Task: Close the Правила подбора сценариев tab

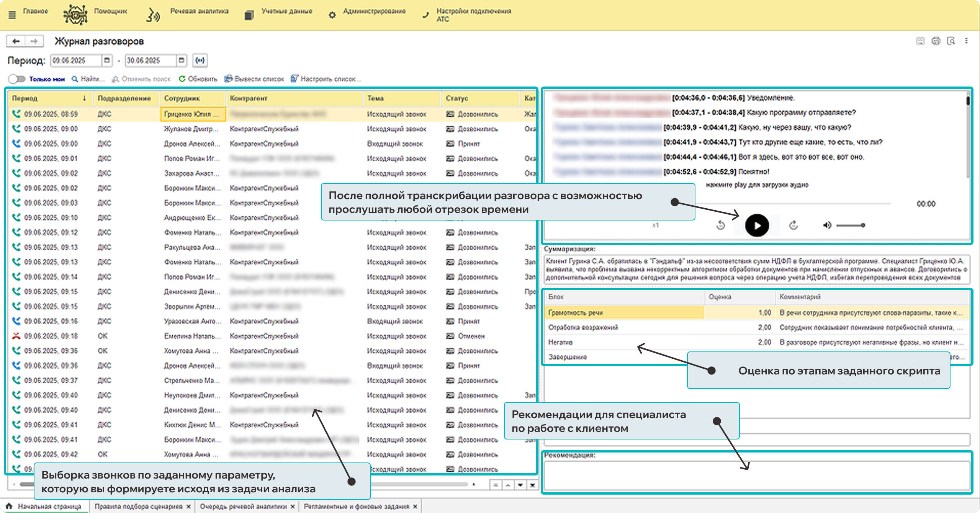Action: tap(188, 506)
